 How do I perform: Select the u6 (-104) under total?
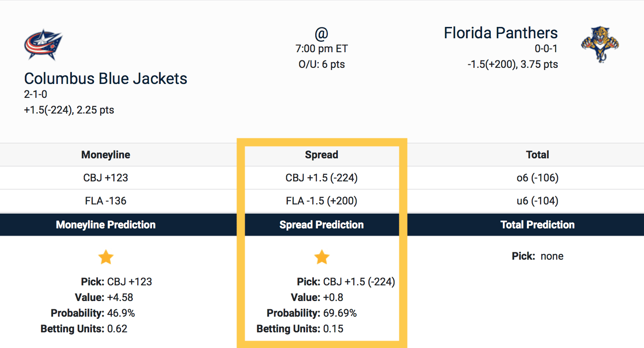coord(537,201)
